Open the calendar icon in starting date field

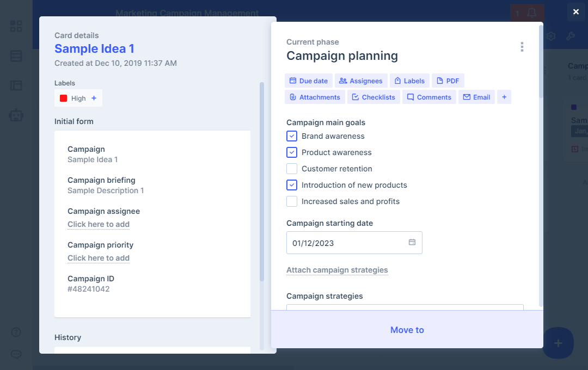(412, 242)
